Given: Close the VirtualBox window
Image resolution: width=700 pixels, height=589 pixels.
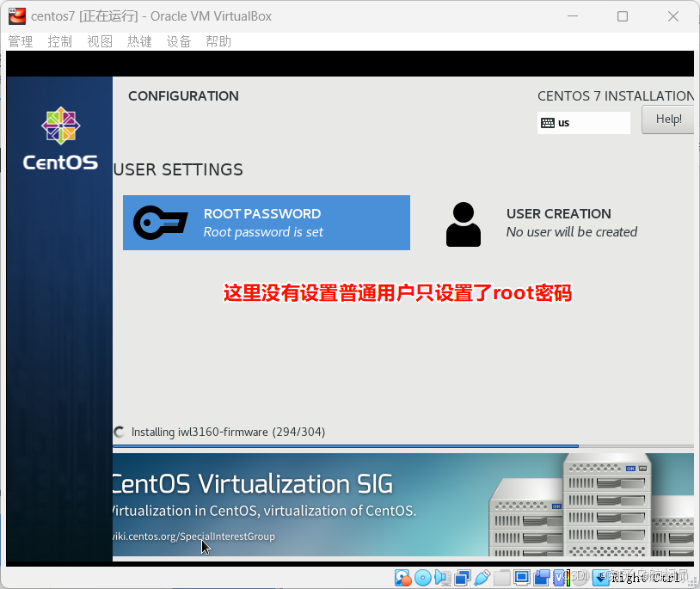Looking at the screenshot, I should click(673, 16).
